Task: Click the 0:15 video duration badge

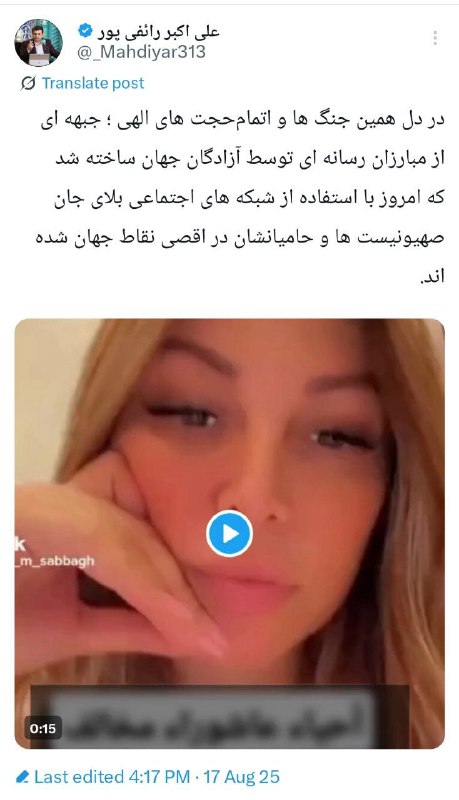Action: (43, 728)
